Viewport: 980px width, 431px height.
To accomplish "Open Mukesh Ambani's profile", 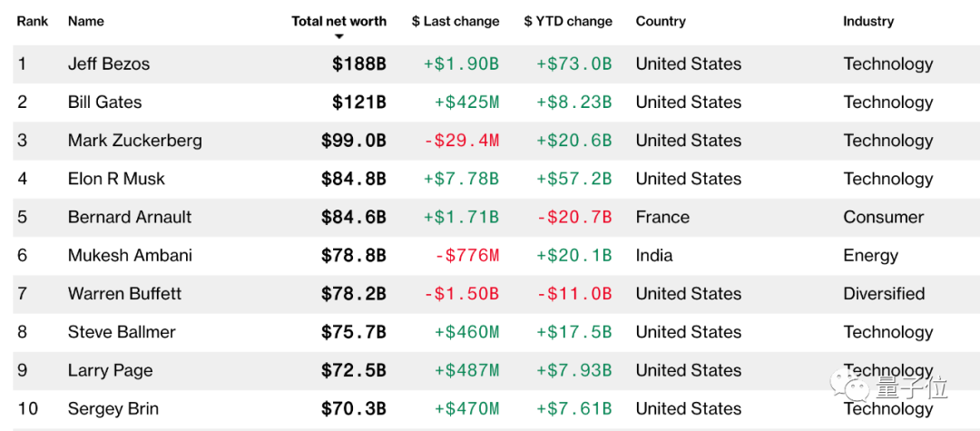I will [130, 255].
